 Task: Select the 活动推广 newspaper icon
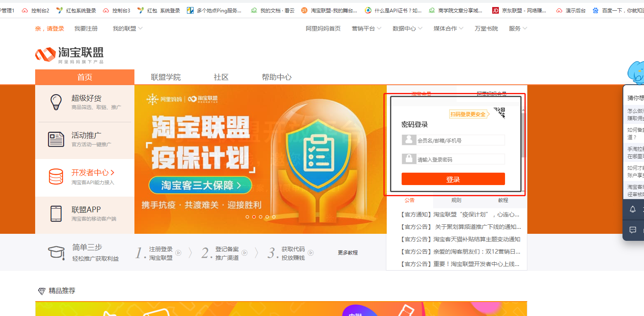(56, 139)
